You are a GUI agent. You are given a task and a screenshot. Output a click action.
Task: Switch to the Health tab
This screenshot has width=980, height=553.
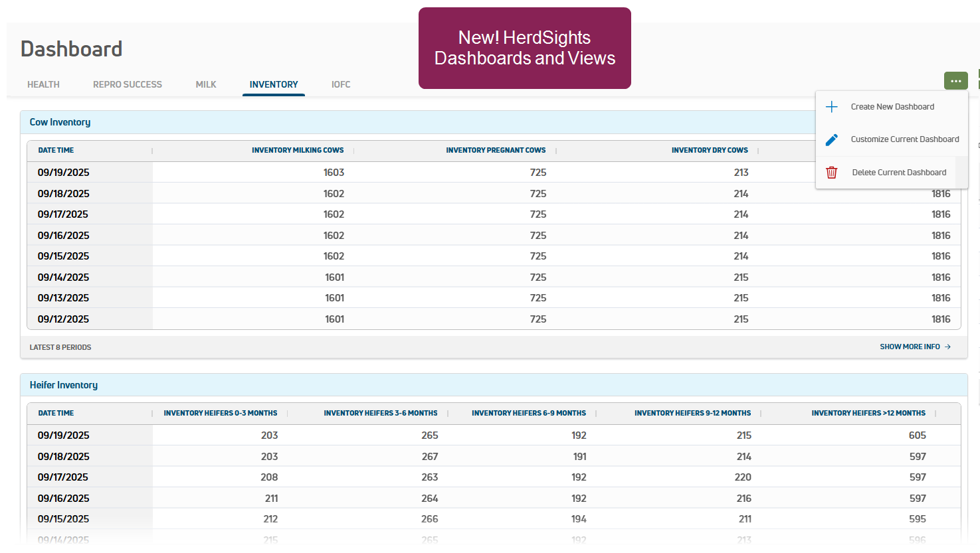pos(43,84)
